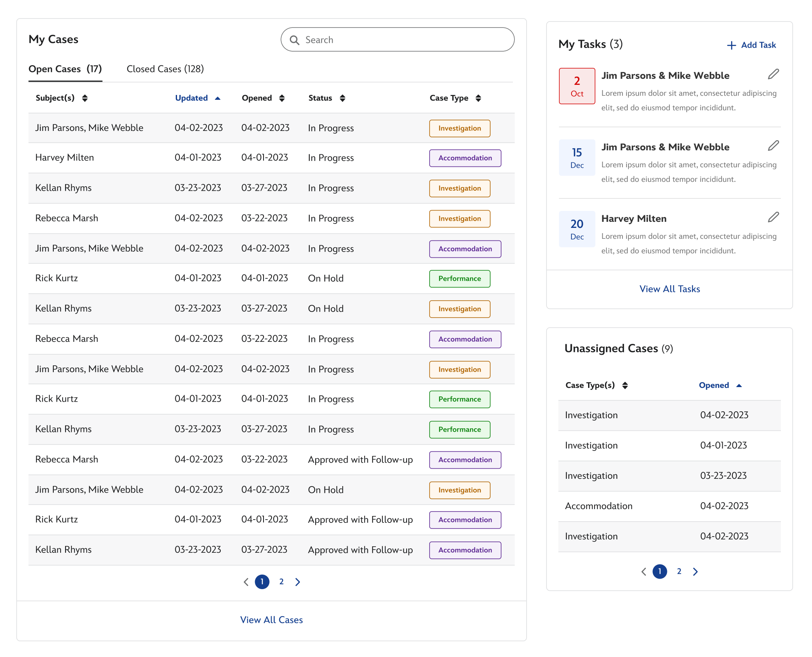Open page 2 of My Cases

click(x=281, y=582)
